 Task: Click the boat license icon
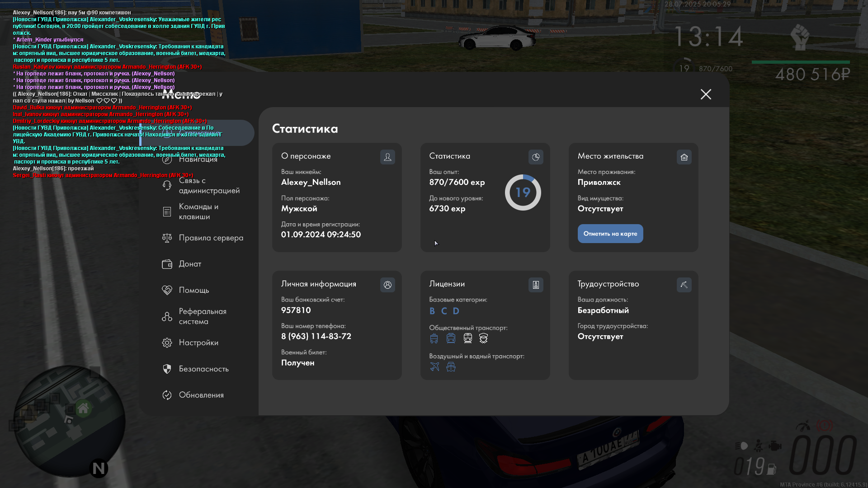click(451, 366)
